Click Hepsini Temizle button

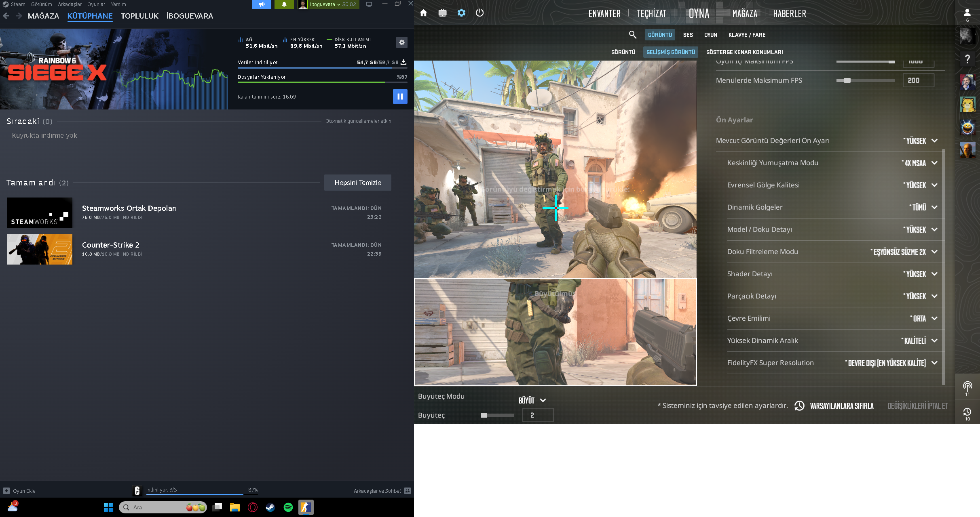(358, 183)
